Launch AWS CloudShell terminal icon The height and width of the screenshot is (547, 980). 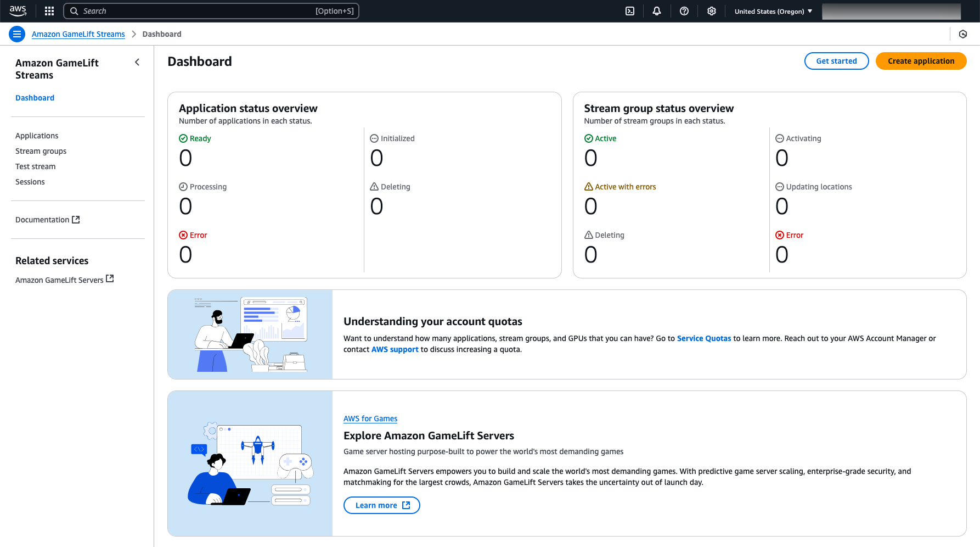[630, 11]
